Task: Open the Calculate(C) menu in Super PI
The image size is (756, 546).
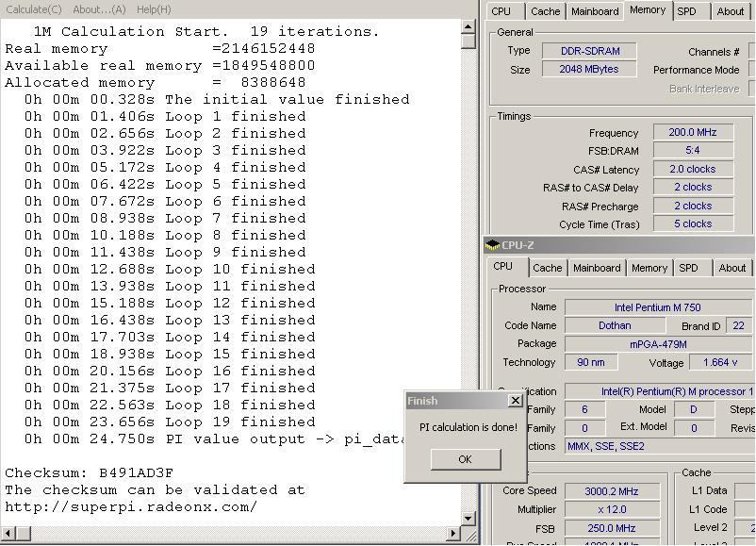Action: pyautogui.click(x=34, y=9)
